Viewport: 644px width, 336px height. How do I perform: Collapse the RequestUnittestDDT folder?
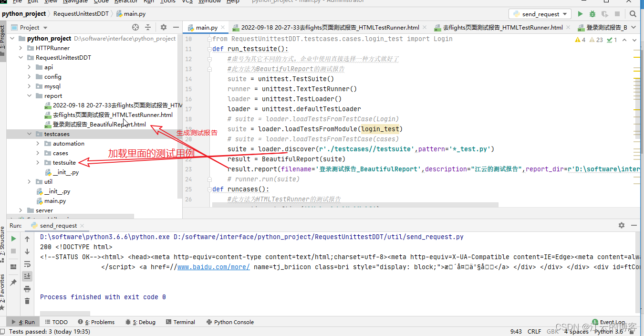[x=21, y=58]
